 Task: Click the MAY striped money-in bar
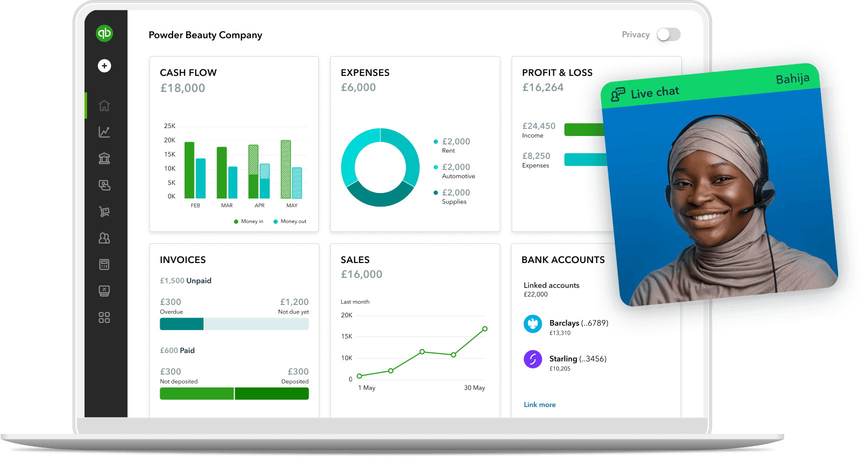pyautogui.click(x=286, y=169)
